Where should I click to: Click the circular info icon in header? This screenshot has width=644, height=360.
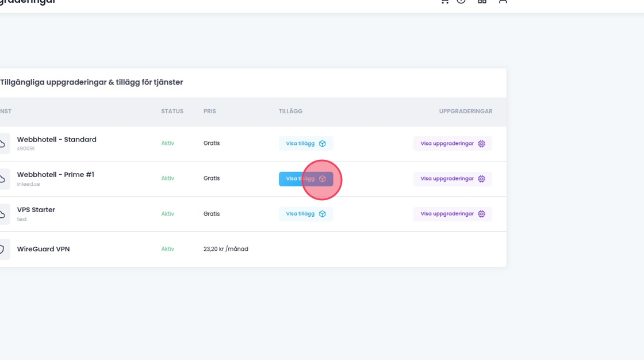pos(461,2)
